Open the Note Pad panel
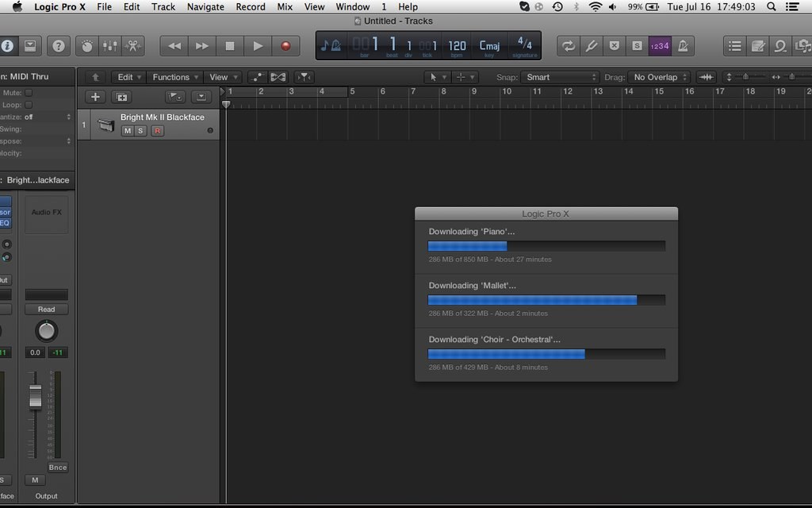The image size is (812, 508). coord(757,46)
